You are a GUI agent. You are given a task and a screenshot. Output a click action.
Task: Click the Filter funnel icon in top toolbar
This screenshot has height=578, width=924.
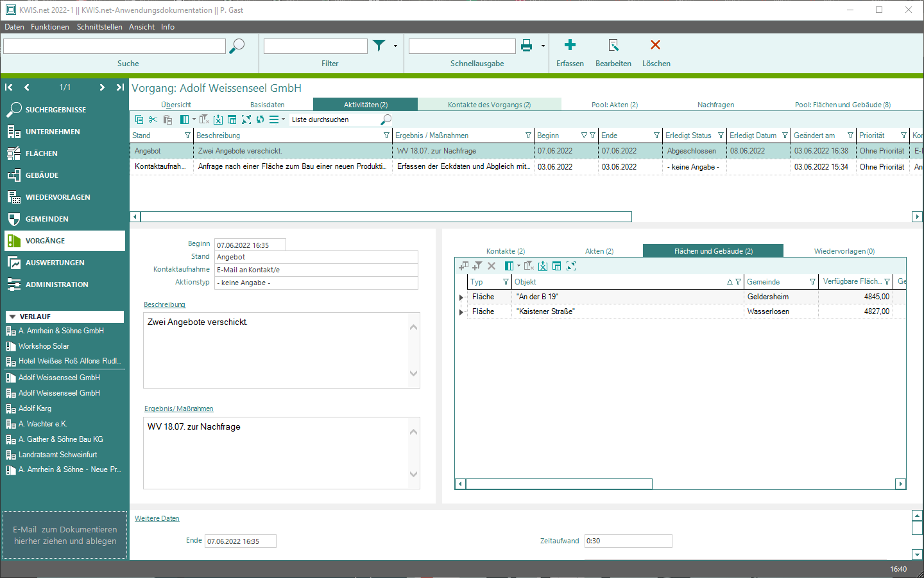point(379,46)
